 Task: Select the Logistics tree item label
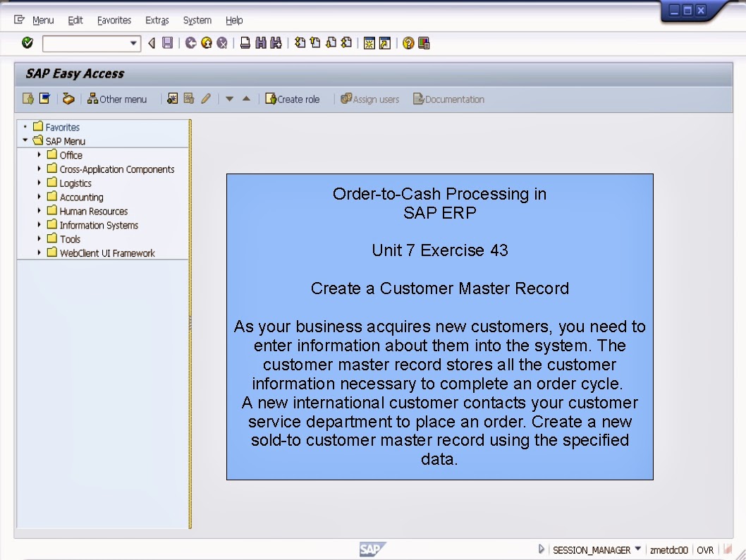75,183
